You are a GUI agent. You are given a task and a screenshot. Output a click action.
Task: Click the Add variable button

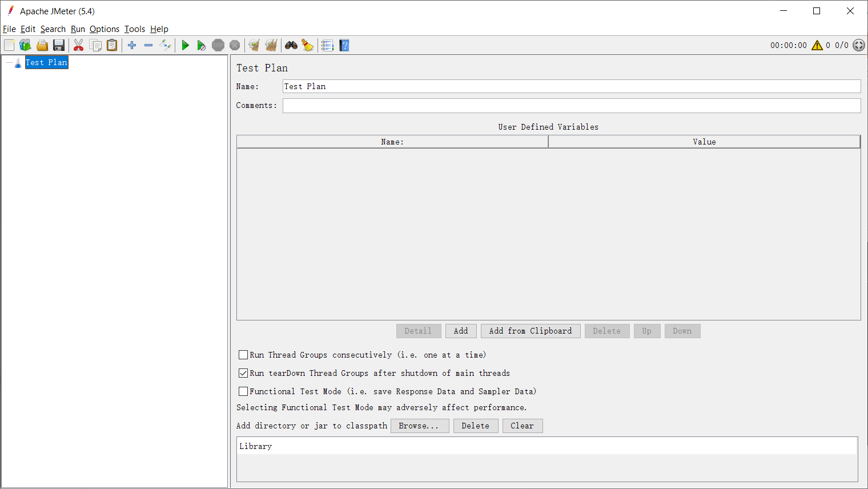[461, 331]
